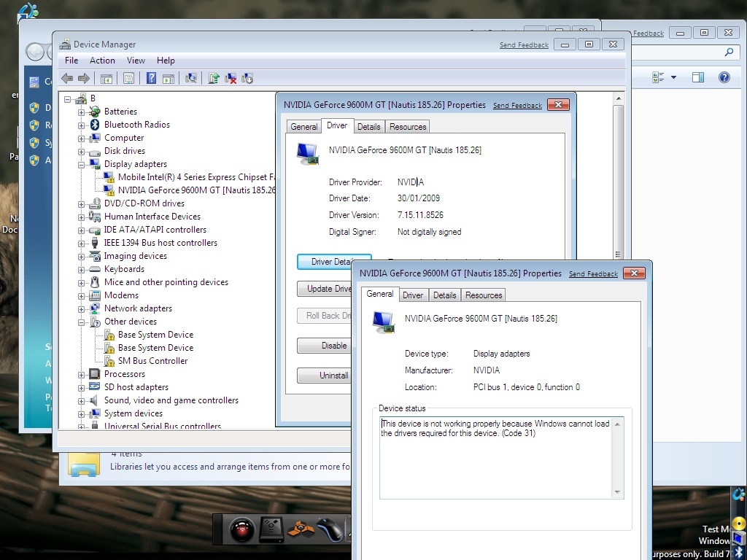Open the Help menu
The width and height of the screenshot is (747, 560).
tap(166, 61)
